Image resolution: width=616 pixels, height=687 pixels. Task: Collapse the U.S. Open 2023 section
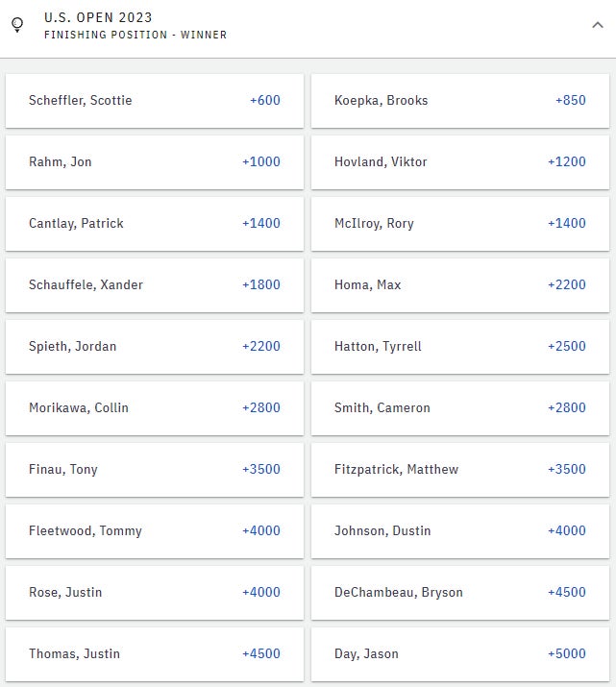[x=598, y=26]
